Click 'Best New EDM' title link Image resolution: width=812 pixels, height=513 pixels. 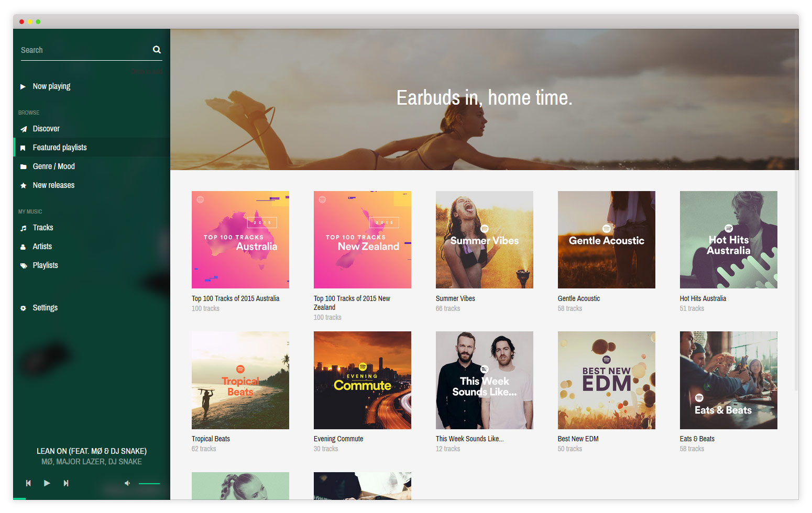pyautogui.click(x=578, y=439)
